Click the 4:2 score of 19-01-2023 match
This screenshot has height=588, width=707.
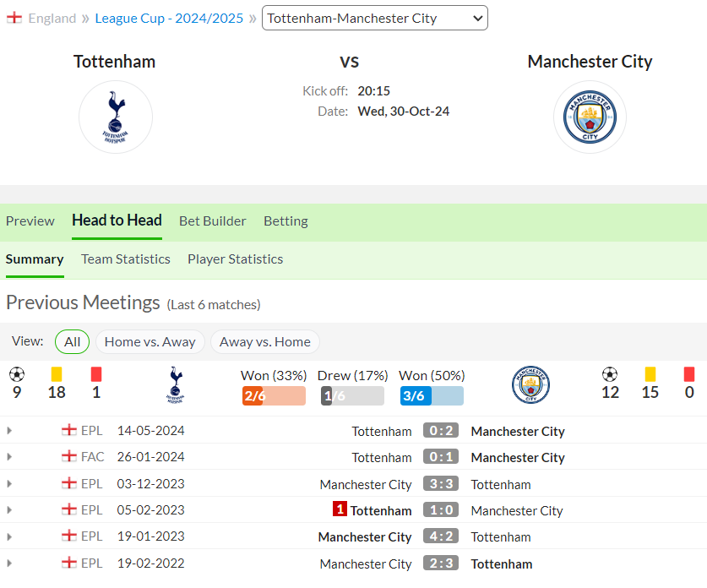441,536
